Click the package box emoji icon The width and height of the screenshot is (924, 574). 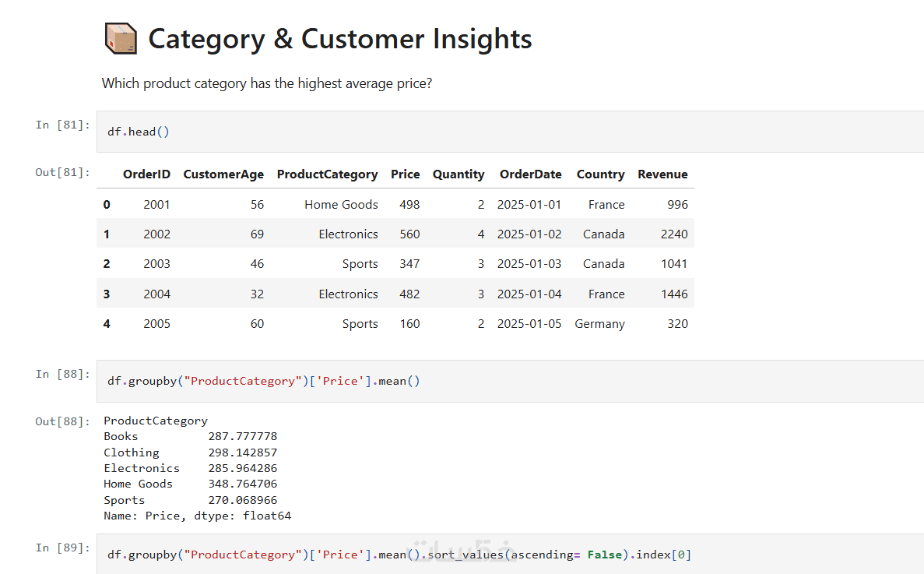point(121,39)
